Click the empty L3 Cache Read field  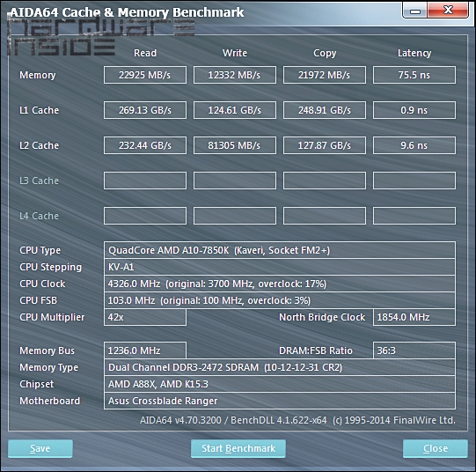click(x=145, y=181)
